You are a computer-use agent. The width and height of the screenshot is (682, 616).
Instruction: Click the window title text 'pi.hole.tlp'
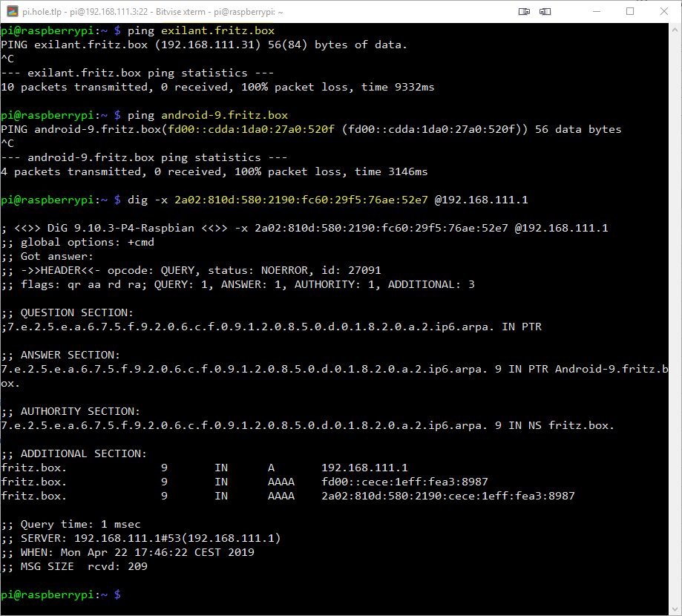(x=42, y=12)
